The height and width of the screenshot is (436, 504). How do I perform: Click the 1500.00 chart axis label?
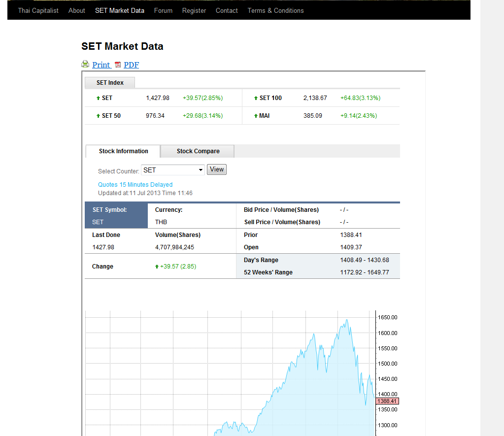point(388,364)
